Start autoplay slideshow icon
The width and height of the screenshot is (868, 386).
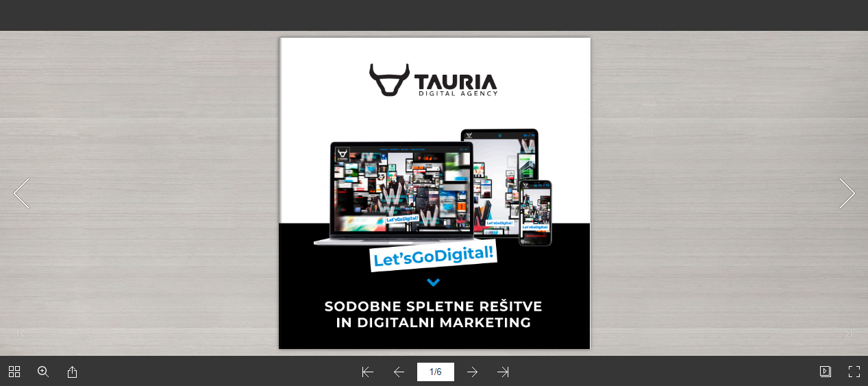pos(826,372)
